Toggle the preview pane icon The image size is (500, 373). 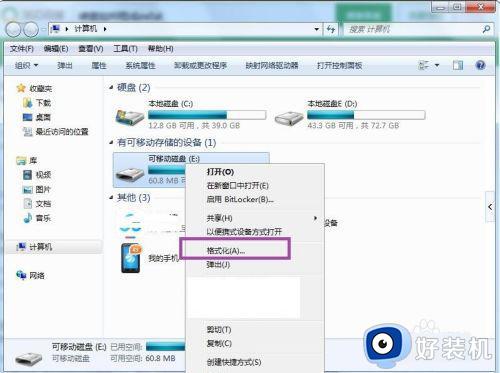(x=458, y=65)
